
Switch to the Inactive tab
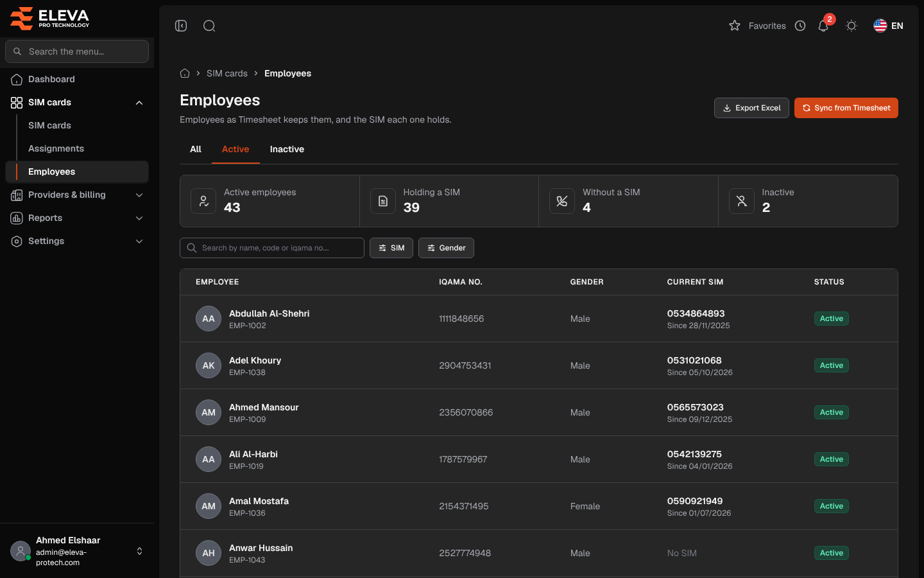(x=287, y=149)
